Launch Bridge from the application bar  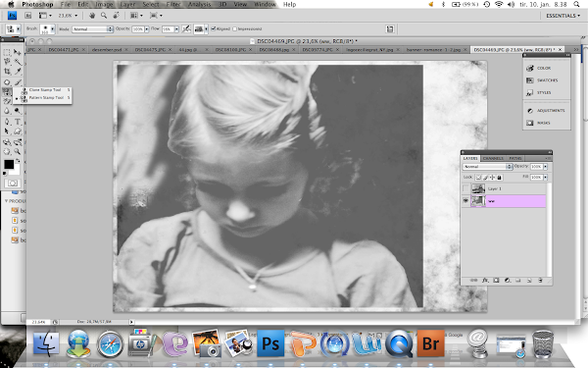(x=28, y=16)
